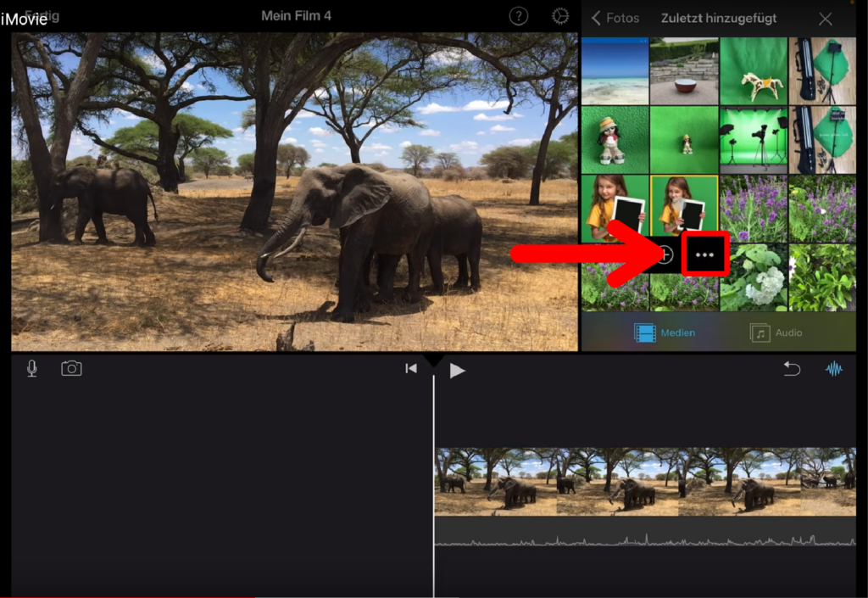Select the toy horse green screen thumbnail
The height and width of the screenshot is (598, 868).
point(754,71)
